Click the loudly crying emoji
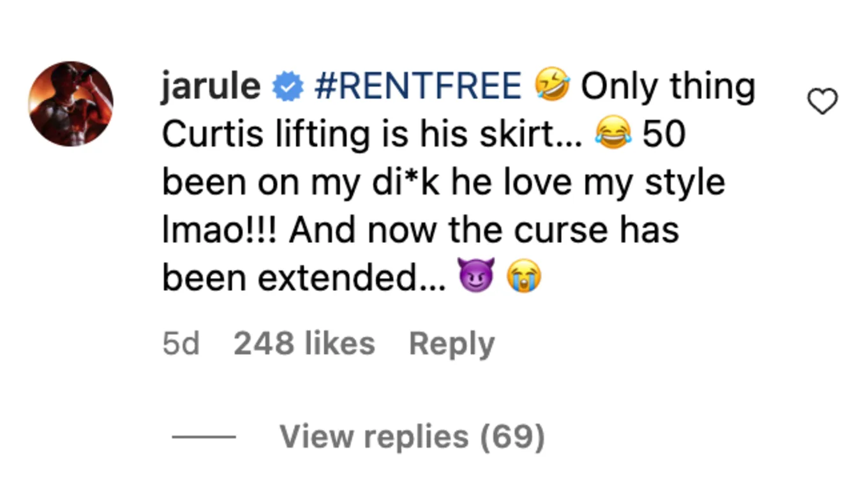 (525, 275)
